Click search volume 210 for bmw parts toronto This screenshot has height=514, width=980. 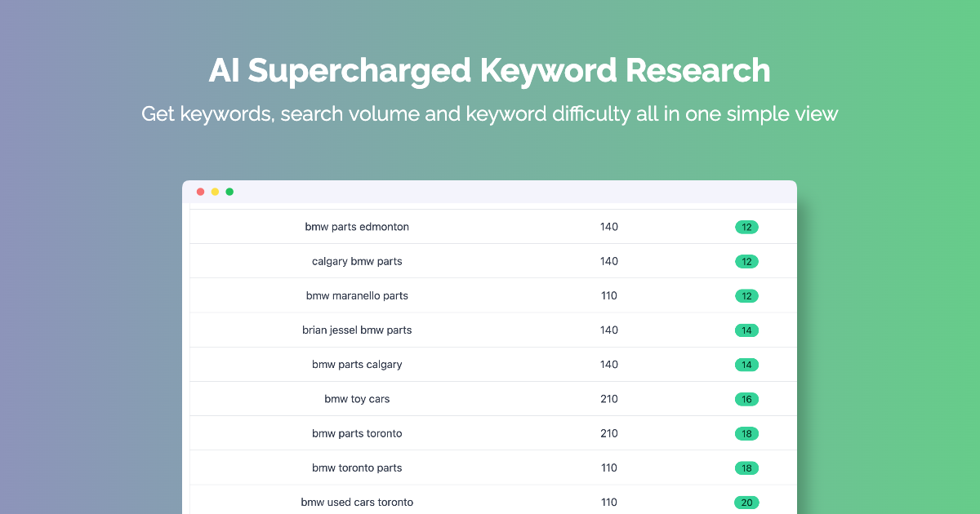click(609, 434)
